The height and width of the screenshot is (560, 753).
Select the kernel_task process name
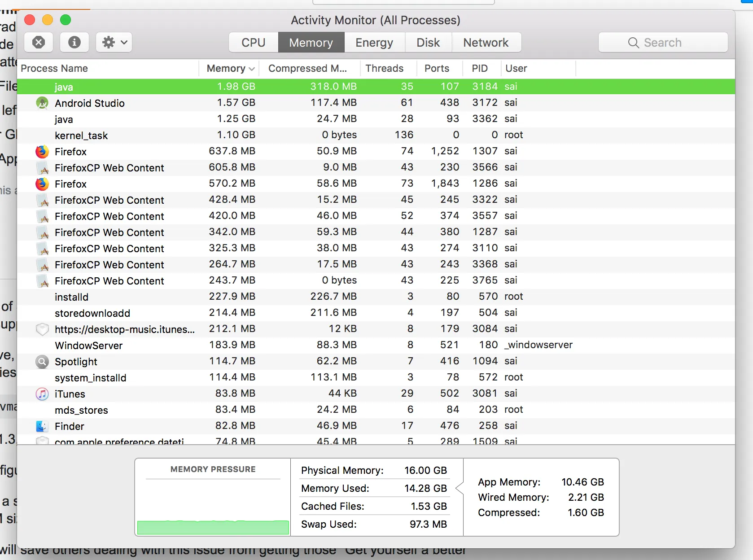81,136
